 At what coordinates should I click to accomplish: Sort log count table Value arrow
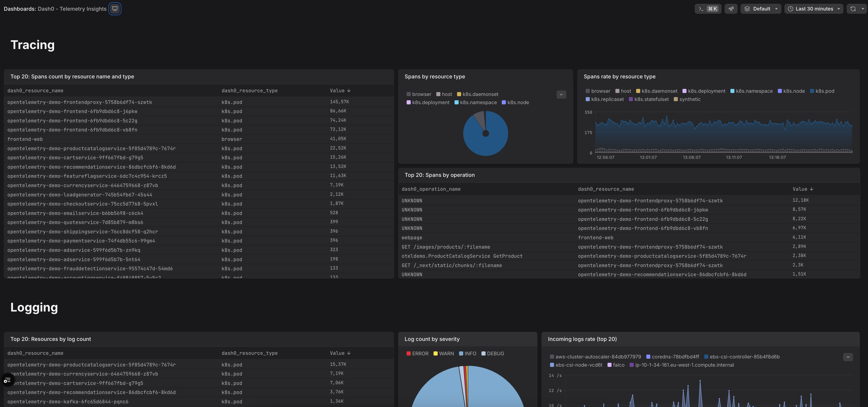coord(349,353)
